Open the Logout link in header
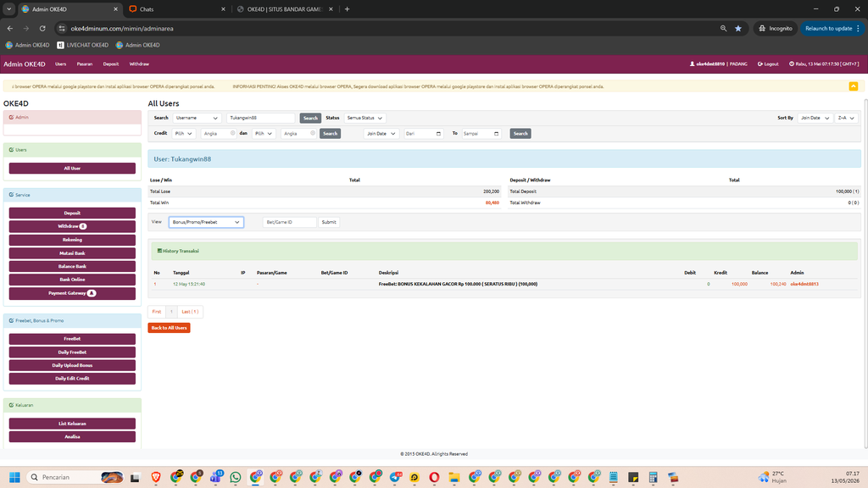Screen dimensions: 868x488 (768, 64)
